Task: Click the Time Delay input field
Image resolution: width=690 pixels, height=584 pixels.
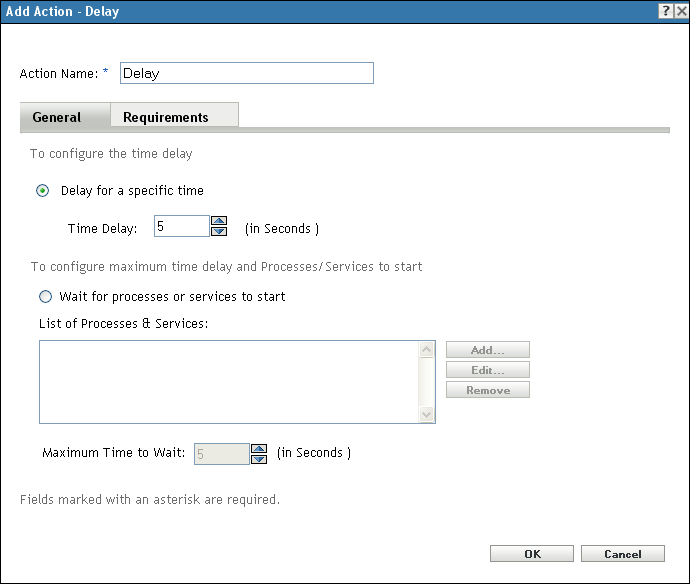Action: [x=182, y=226]
